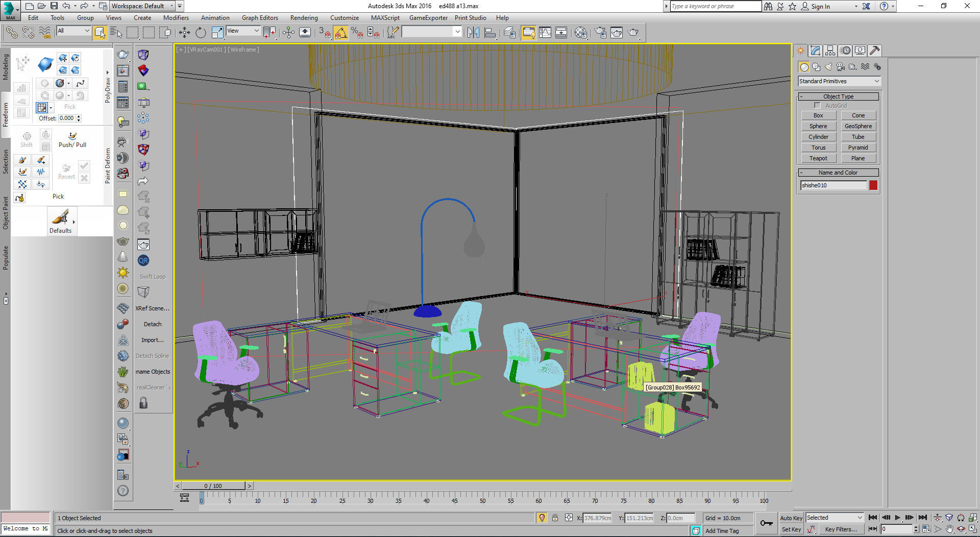Click the Align tool icon

coord(490,33)
